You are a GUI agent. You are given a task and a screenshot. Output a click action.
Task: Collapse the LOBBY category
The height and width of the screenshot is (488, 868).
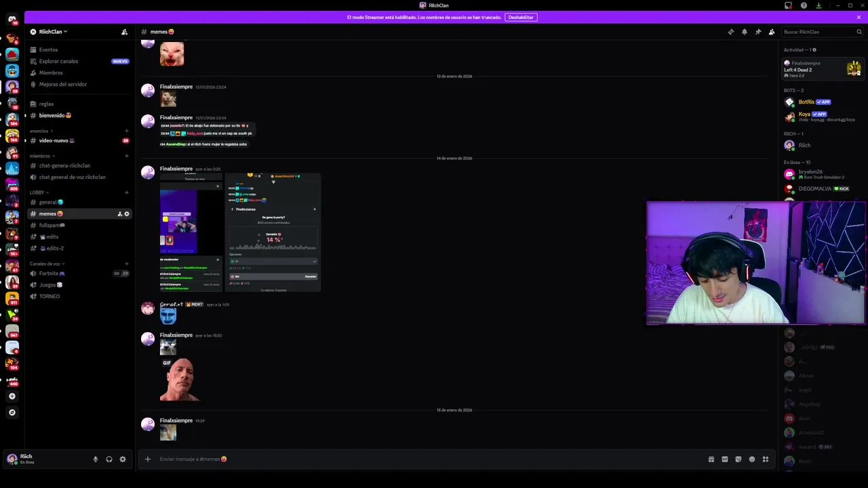(39, 192)
